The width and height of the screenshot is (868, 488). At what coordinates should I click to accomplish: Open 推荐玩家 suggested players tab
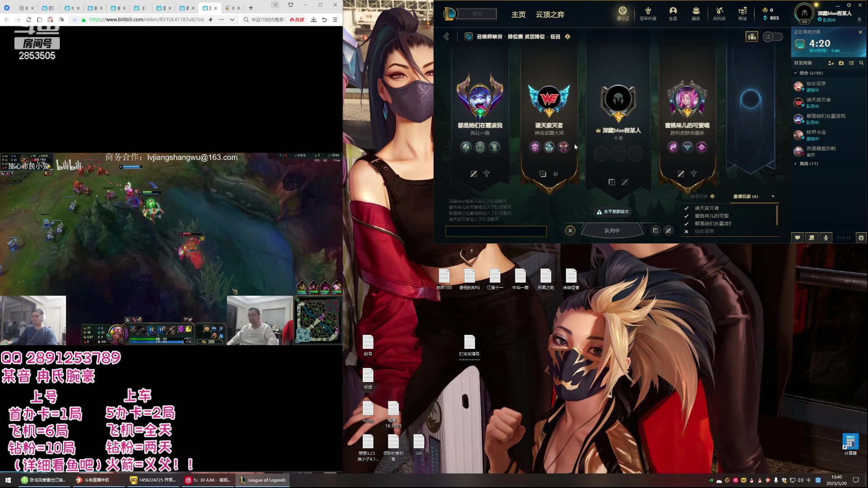point(699,197)
